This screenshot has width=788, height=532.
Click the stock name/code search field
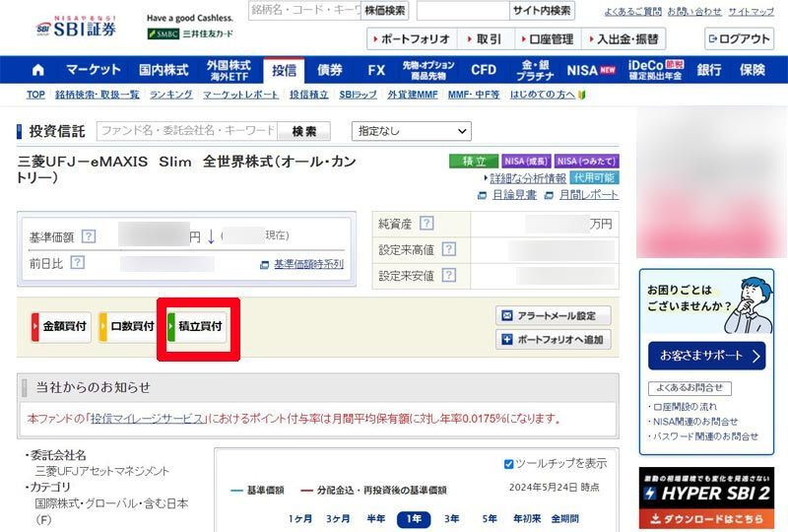(305, 11)
